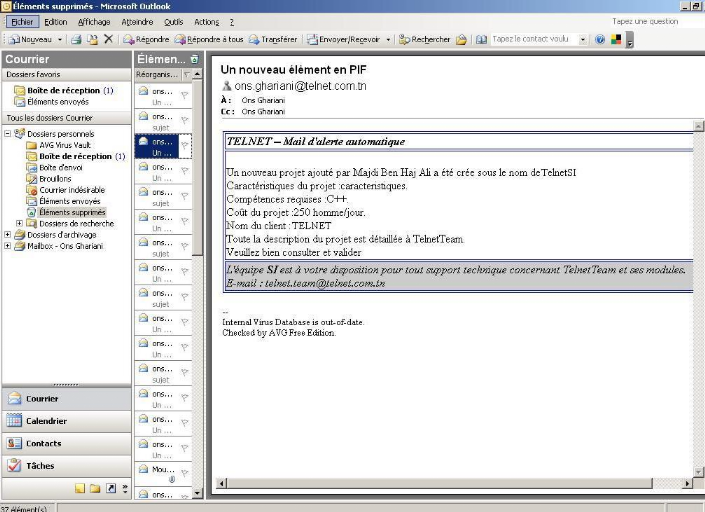Open the Edition menu
This screenshot has width=705, height=512.
[x=55, y=22]
